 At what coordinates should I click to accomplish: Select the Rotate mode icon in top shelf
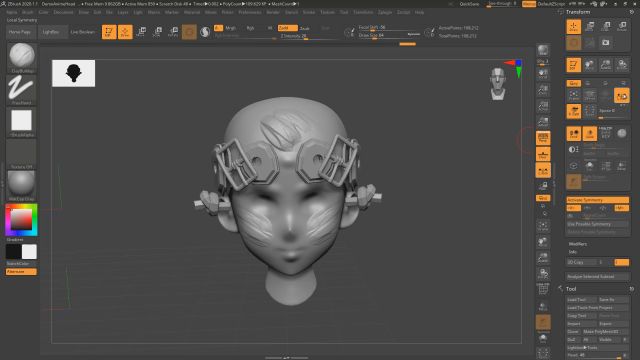pos(173,32)
